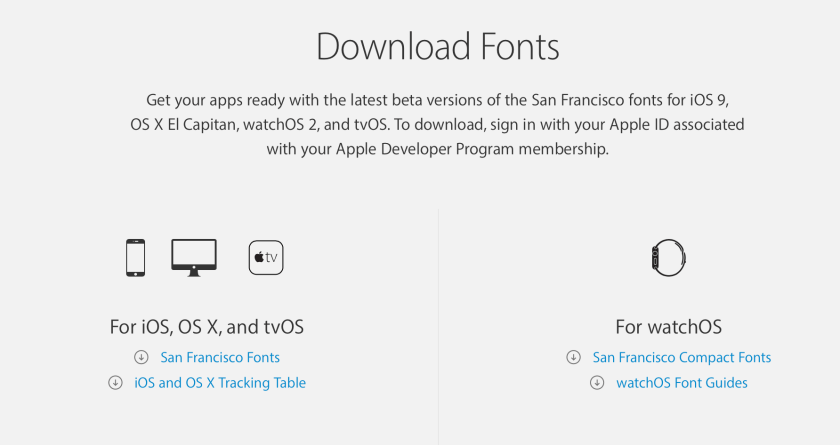The width and height of the screenshot is (840, 445).
Task: Click download arrow beside watchOS Font Guides
Action: pos(597,382)
